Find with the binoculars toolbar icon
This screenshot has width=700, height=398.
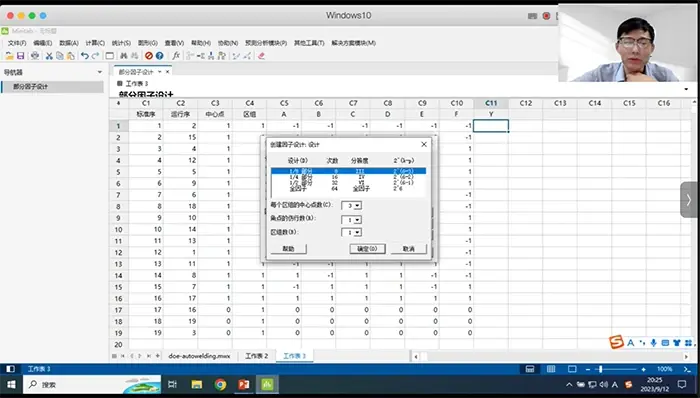(124, 56)
